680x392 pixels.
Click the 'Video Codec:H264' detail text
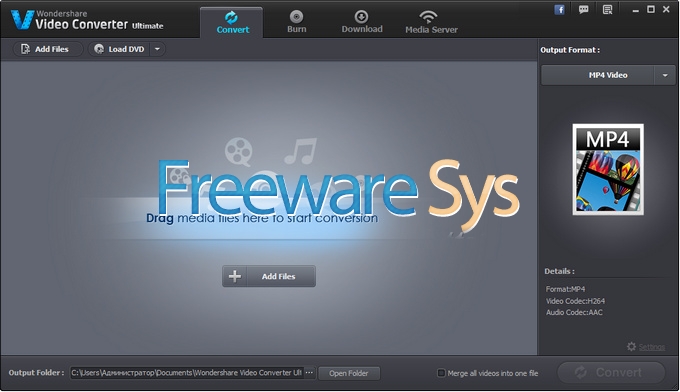coord(575,301)
